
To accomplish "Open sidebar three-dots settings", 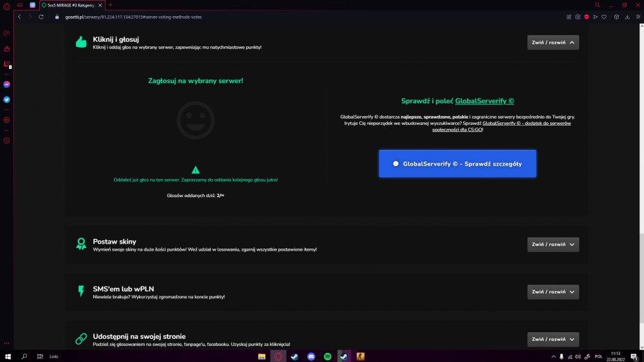I will [6, 343].
